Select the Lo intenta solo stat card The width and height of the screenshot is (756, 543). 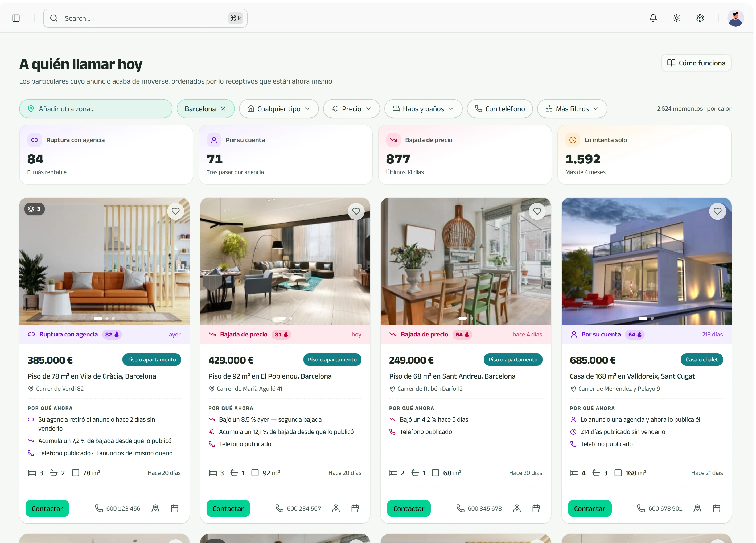644,155
